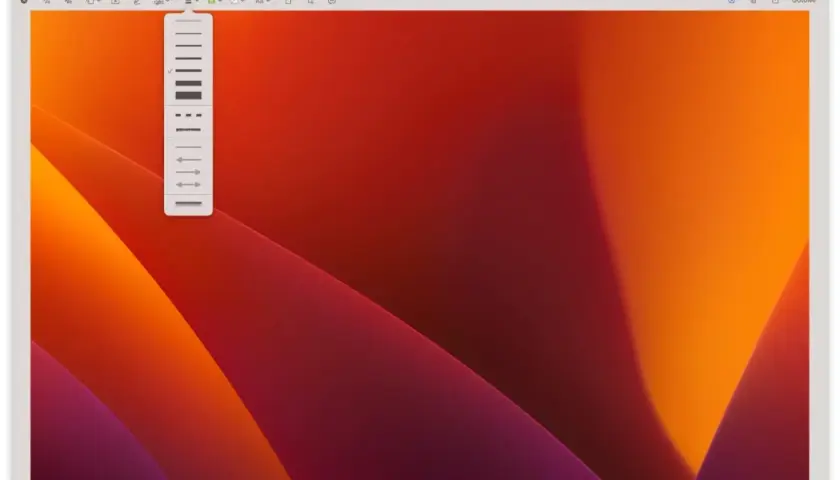Screen dimensions: 840x480
Task: Choose the second-thinnest line weight
Action: point(188,34)
